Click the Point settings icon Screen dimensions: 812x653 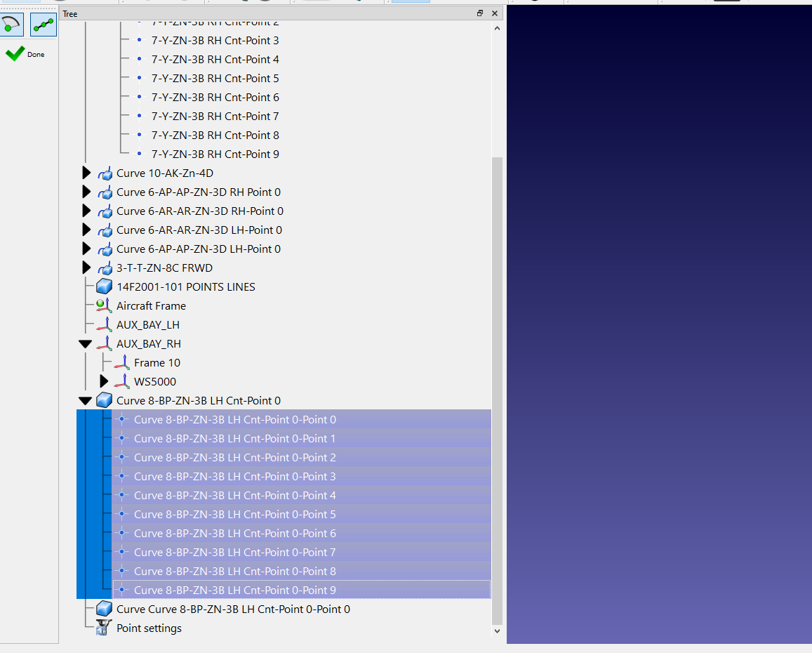click(104, 628)
